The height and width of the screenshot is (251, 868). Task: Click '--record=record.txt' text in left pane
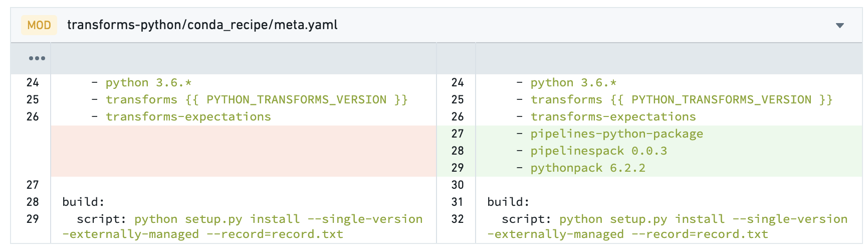pyautogui.click(x=275, y=234)
